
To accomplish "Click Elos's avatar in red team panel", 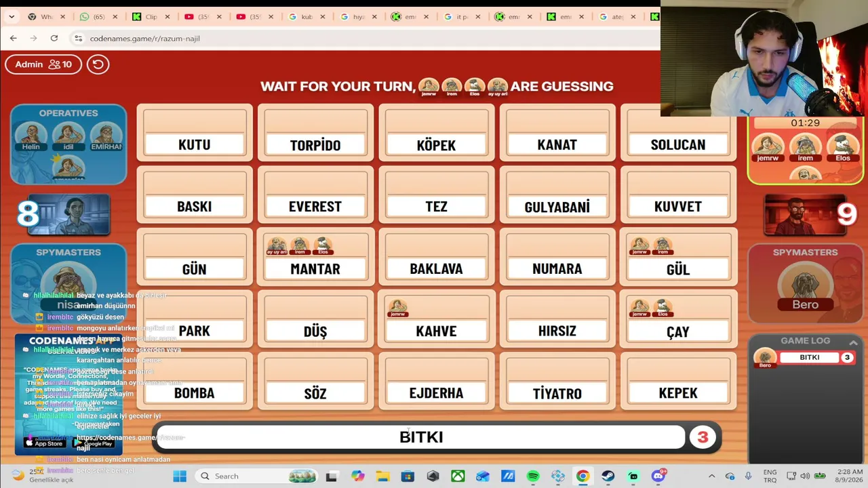I will click(x=843, y=148).
